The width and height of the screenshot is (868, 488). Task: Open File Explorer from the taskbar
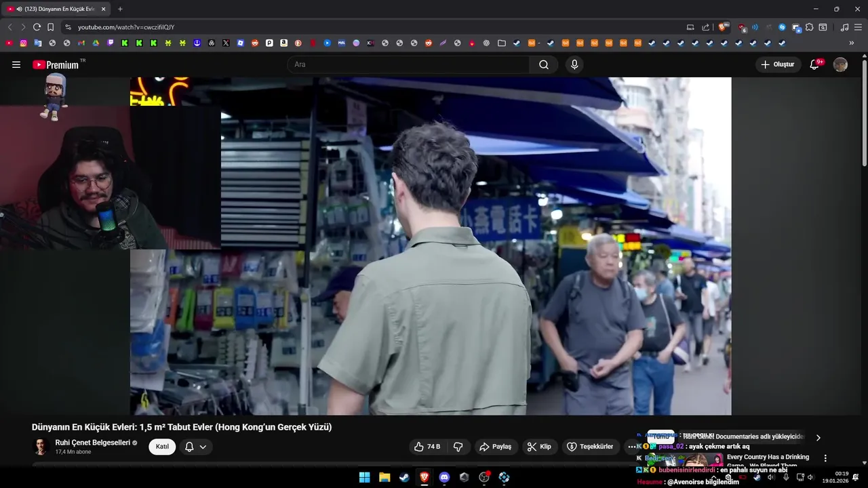coord(384,477)
